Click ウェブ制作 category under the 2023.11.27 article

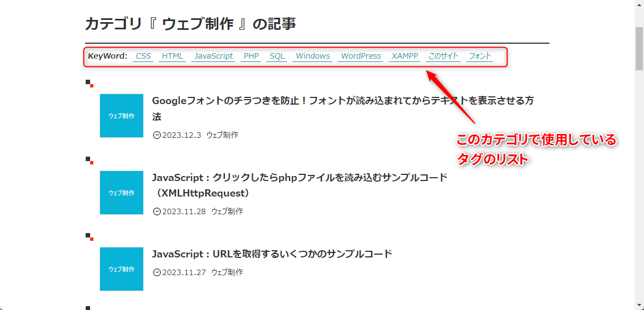(x=227, y=272)
